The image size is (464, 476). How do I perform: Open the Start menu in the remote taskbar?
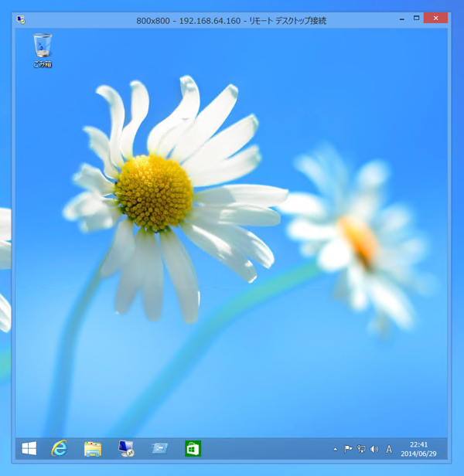coord(29,448)
